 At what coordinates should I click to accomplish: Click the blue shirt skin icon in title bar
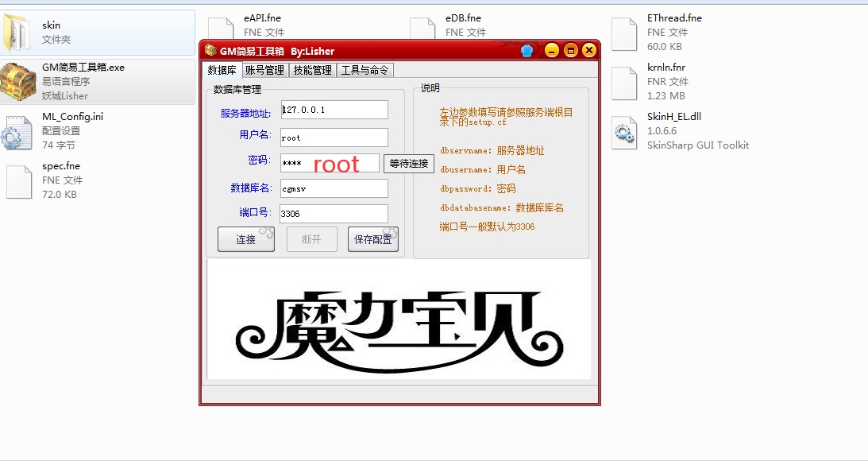527,51
